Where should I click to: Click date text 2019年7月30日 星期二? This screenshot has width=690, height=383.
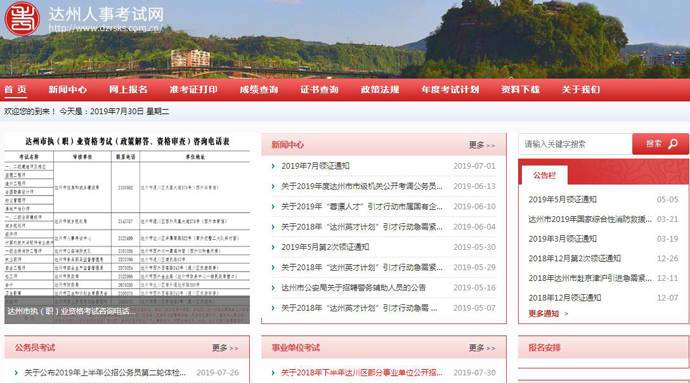130,111
